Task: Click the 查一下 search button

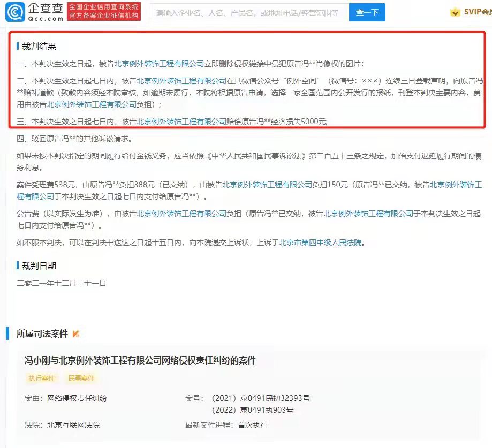Action: point(367,12)
